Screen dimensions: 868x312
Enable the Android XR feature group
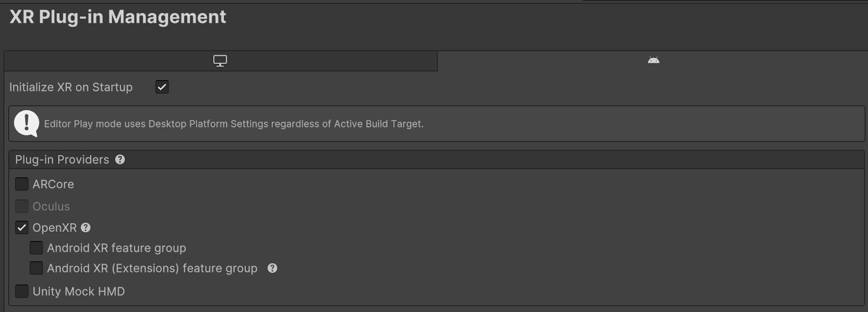point(36,248)
